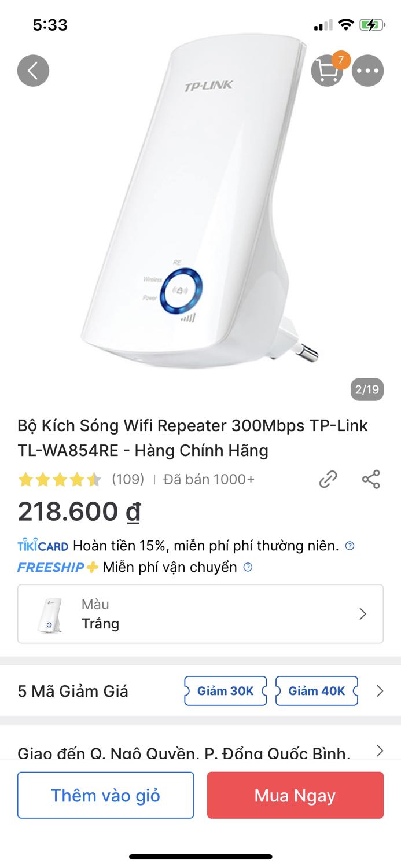Open reviews via the (109) count
401x868 pixels.
tap(128, 479)
